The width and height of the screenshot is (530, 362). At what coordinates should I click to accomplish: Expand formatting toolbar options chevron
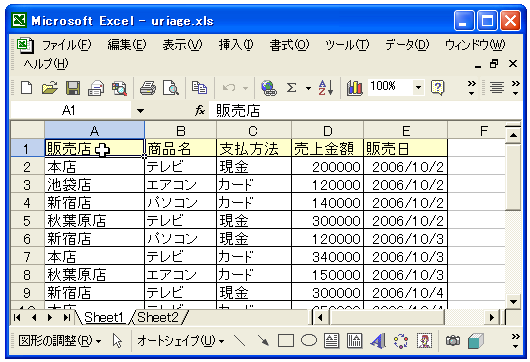515,88
